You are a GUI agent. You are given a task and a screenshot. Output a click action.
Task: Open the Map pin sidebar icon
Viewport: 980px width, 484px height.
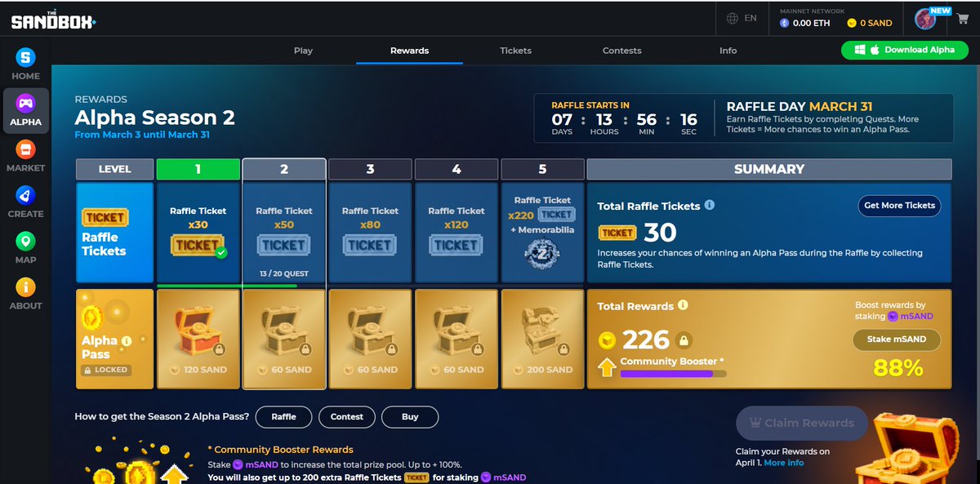click(x=26, y=242)
